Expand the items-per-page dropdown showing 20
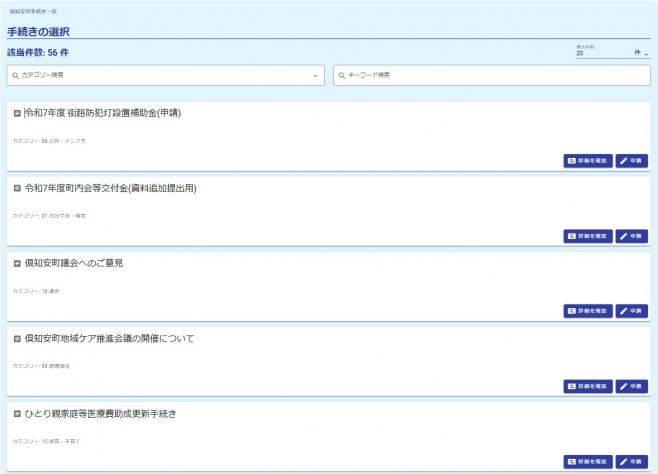Screen dimensions: 658x474 pyautogui.click(x=646, y=54)
